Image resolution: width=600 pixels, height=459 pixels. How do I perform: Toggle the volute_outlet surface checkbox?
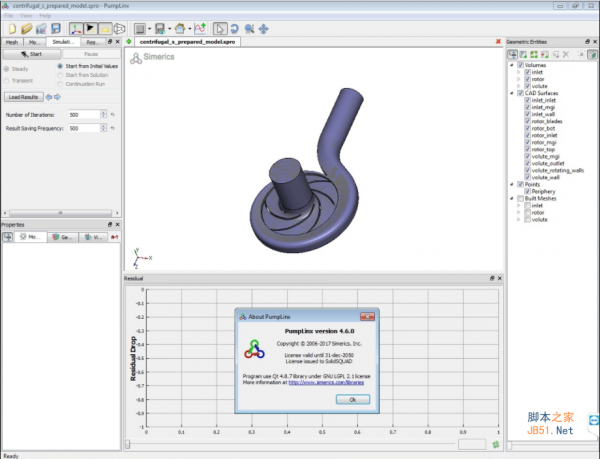point(527,163)
